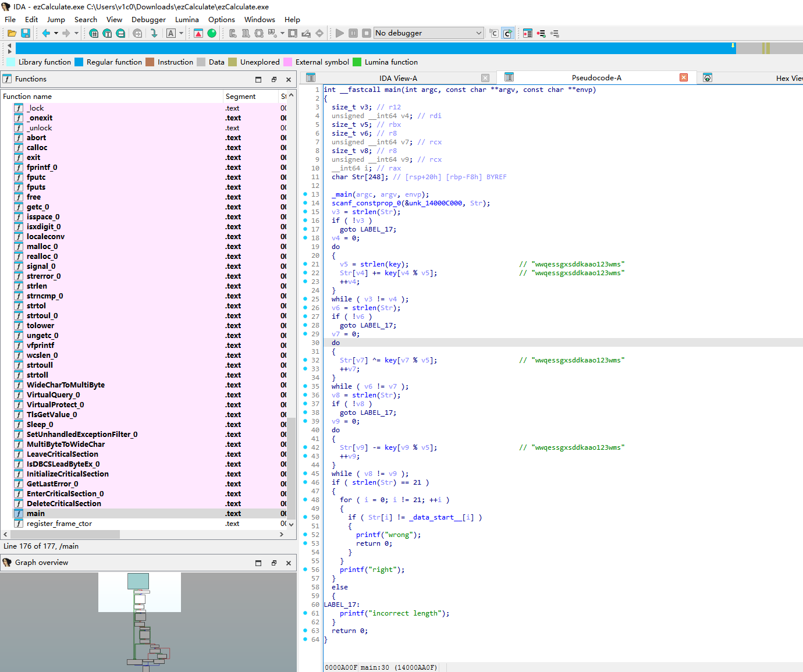Click the blue navigation band
This screenshot has height=672, width=803.
372,48
